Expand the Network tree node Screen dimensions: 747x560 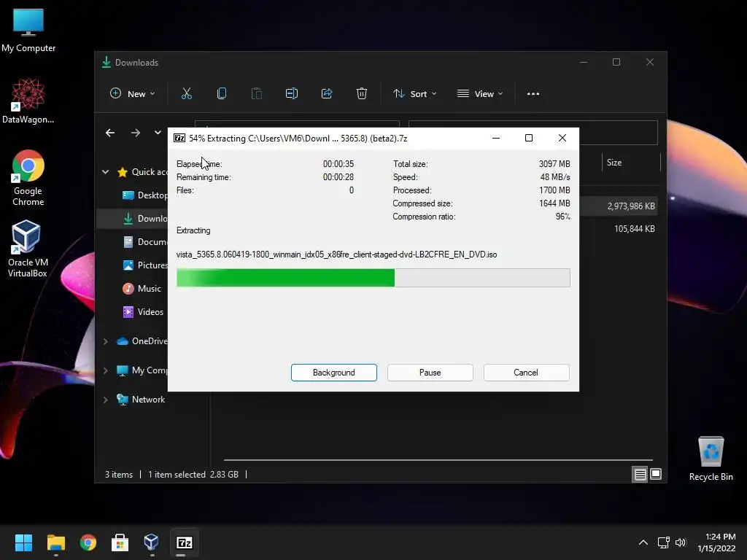(105, 400)
